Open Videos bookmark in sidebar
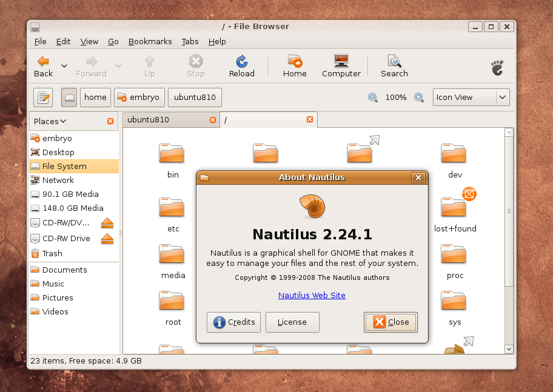The height and width of the screenshot is (392, 553). click(74, 311)
